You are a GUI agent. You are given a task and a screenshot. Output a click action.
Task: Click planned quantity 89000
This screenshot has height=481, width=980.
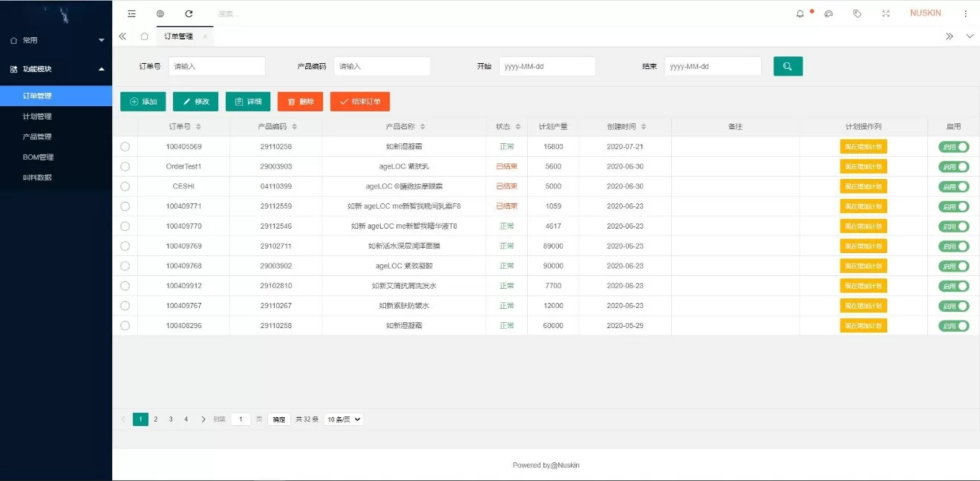pos(553,246)
